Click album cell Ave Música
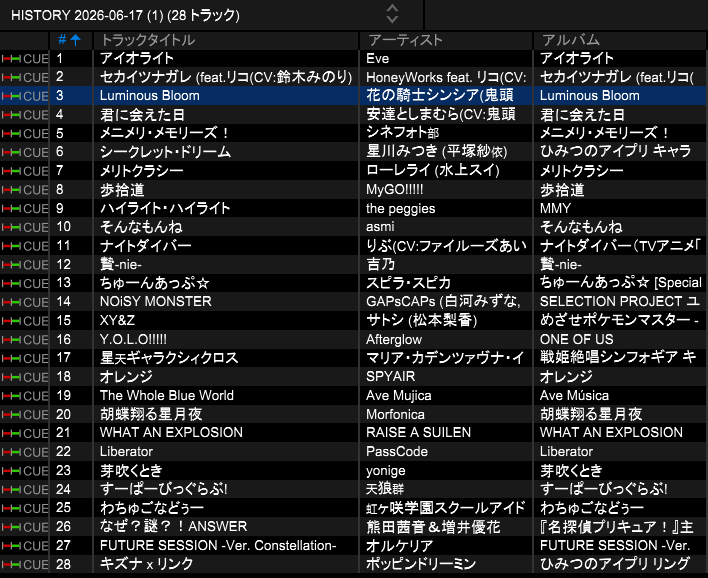 [x=574, y=396]
